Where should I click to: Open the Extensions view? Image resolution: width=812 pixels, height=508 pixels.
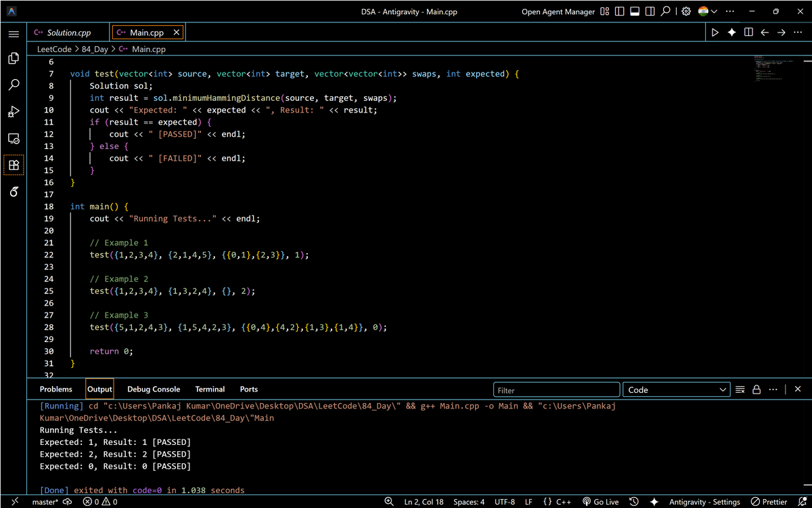click(x=14, y=165)
